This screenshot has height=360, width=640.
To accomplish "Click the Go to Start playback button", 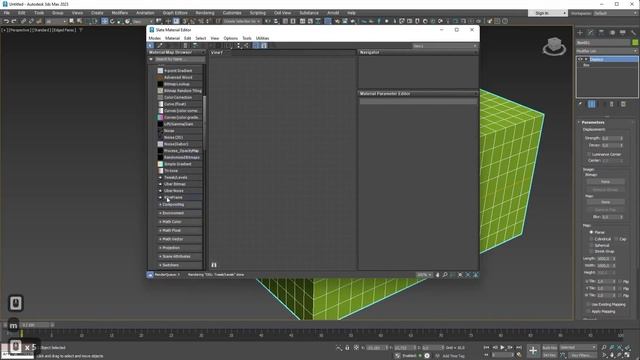I will (486, 348).
